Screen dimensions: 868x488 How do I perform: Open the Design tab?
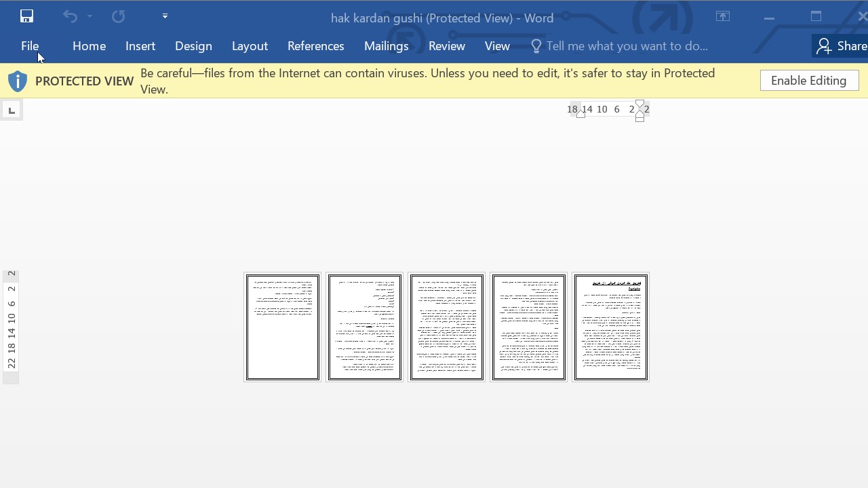(193, 46)
